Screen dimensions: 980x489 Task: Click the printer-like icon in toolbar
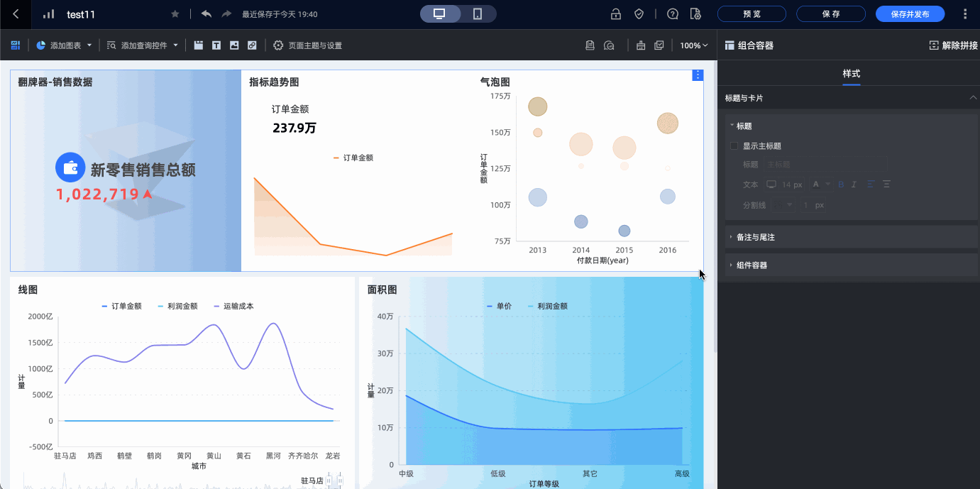(x=641, y=45)
